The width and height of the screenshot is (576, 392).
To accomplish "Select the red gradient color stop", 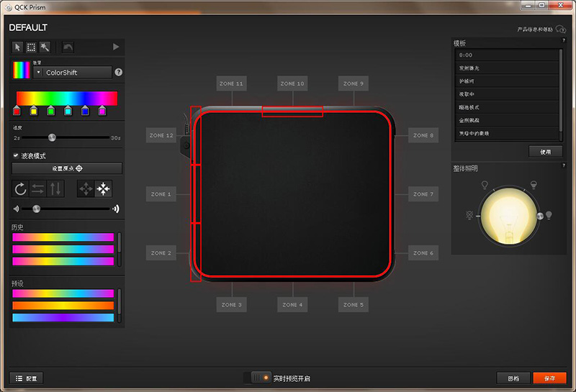I will [x=17, y=110].
